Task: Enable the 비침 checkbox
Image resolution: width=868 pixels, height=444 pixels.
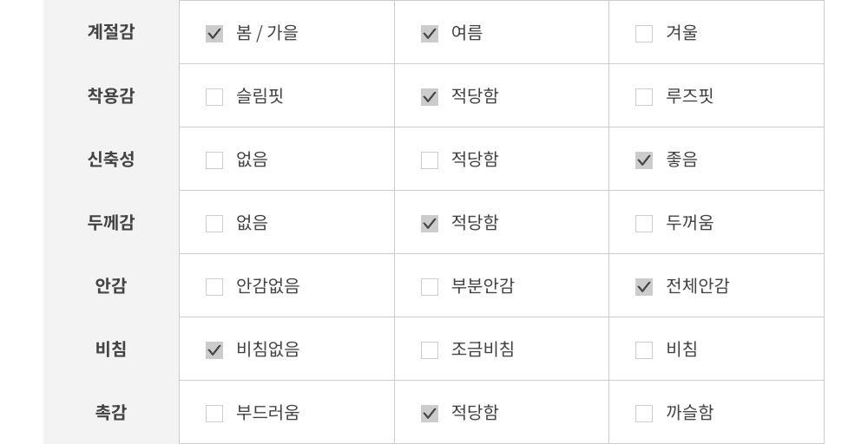Action: tap(644, 350)
